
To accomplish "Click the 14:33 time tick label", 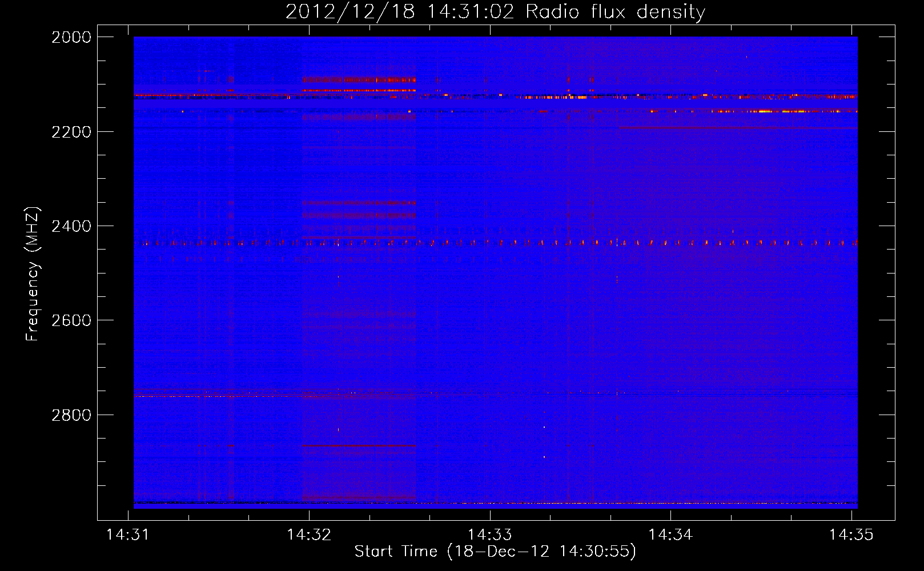I will click(490, 535).
